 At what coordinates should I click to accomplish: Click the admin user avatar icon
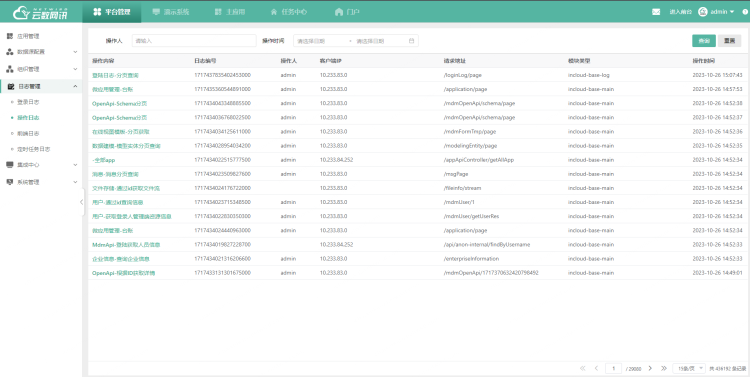pos(703,12)
